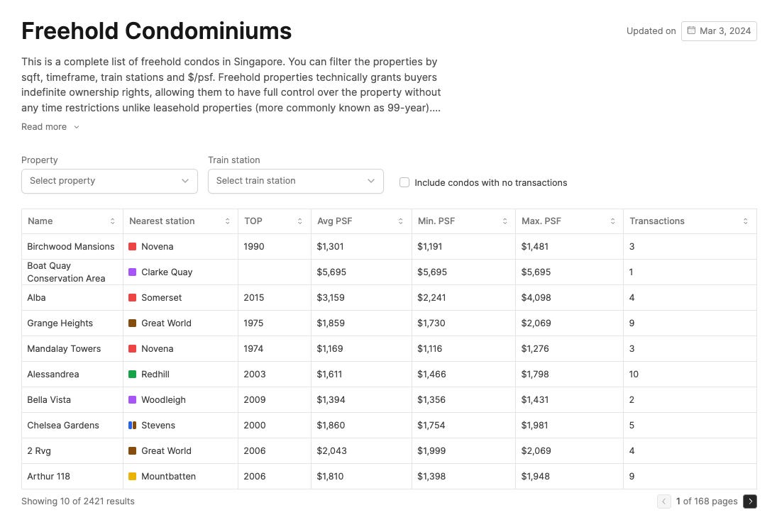Expand the Read more section

[50, 126]
